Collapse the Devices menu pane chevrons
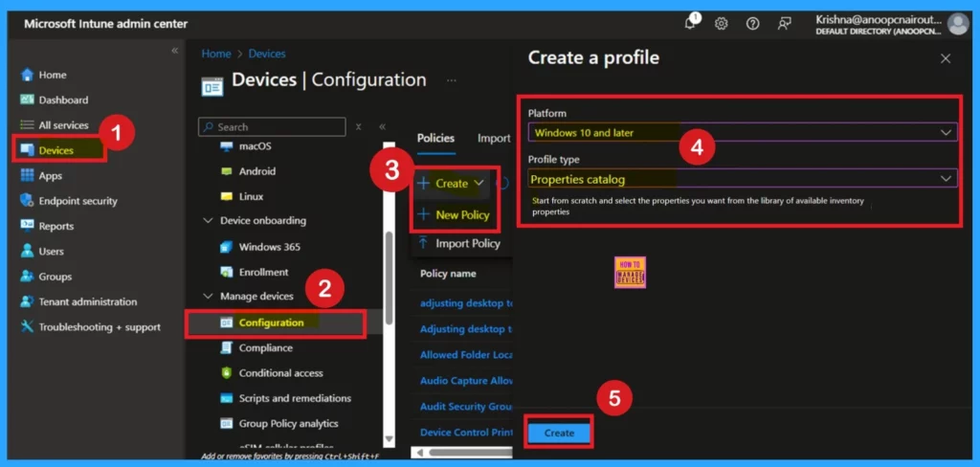This screenshot has height=467, width=980. (x=382, y=127)
